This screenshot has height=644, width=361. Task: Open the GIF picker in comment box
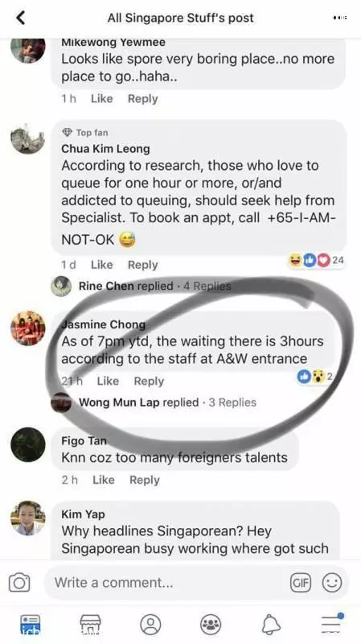[x=300, y=583]
